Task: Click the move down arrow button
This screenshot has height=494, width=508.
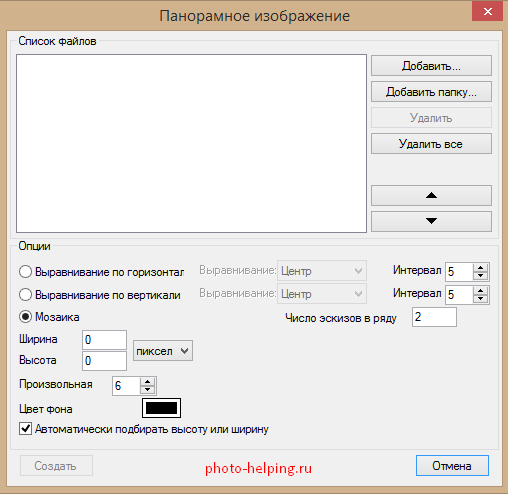Action: 431,221
